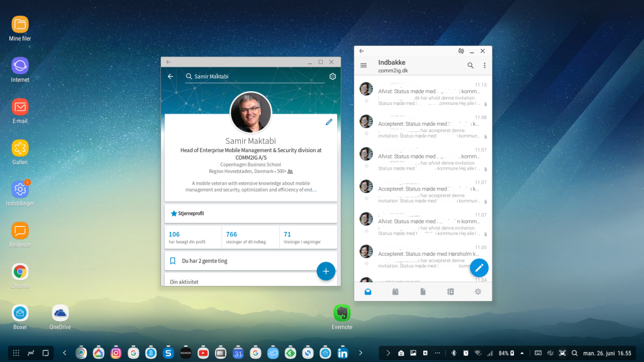Viewport: 644px width, 362px height.
Task: Expand the truncated profile summary ellipsis
Action: point(314,190)
